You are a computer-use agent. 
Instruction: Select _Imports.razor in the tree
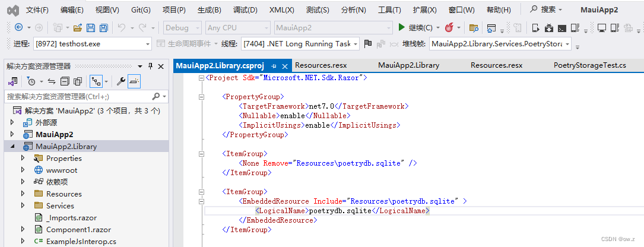point(71,218)
